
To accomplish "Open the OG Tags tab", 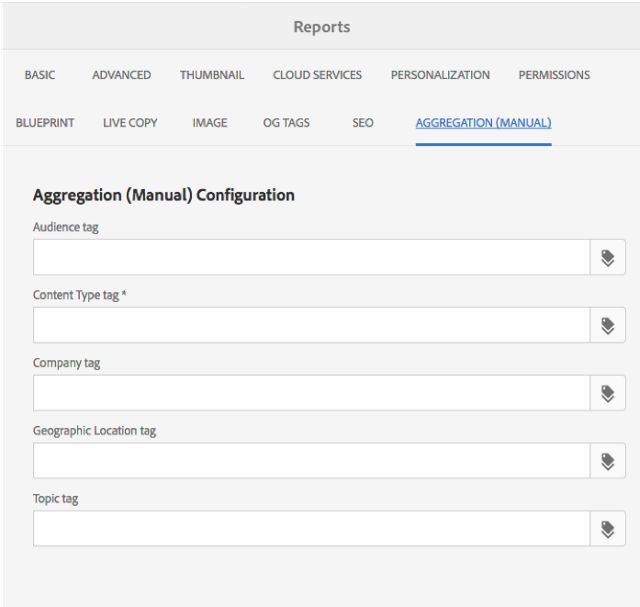I will (x=286, y=123).
